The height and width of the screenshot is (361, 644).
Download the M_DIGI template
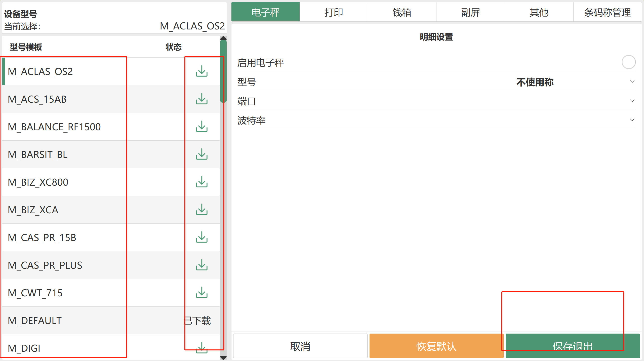[202, 348]
